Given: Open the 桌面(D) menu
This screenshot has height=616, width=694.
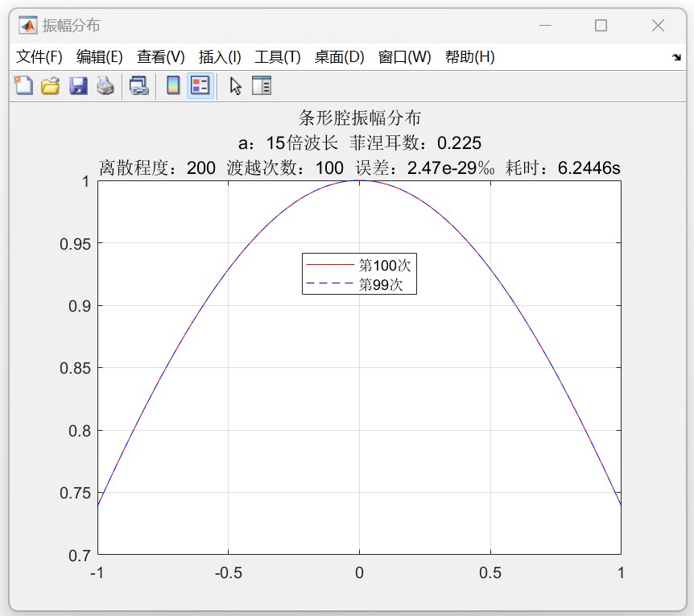Looking at the screenshot, I should click(x=340, y=56).
